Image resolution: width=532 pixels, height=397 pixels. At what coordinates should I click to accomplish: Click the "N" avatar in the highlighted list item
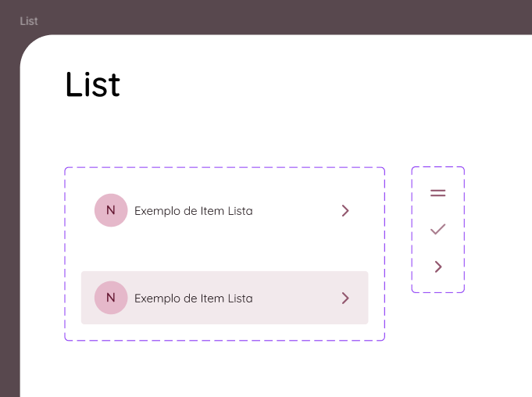click(x=111, y=298)
